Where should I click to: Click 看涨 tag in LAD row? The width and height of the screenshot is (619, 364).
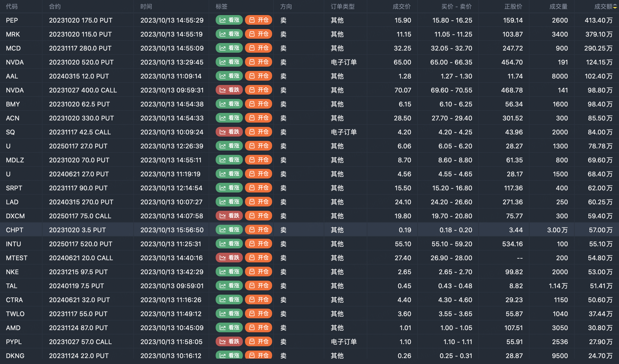click(x=229, y=202)
